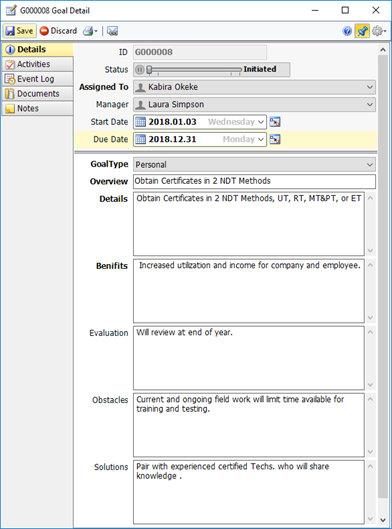Click the icon button beside Due Date
Image resolution: width=392 pixels, height=529 pixels.
(275, 139)
